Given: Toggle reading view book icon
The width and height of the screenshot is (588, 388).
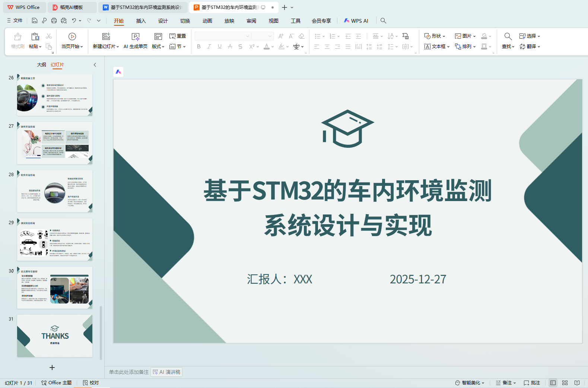Looking at the screenshot, I should click(x=577, y=383).
